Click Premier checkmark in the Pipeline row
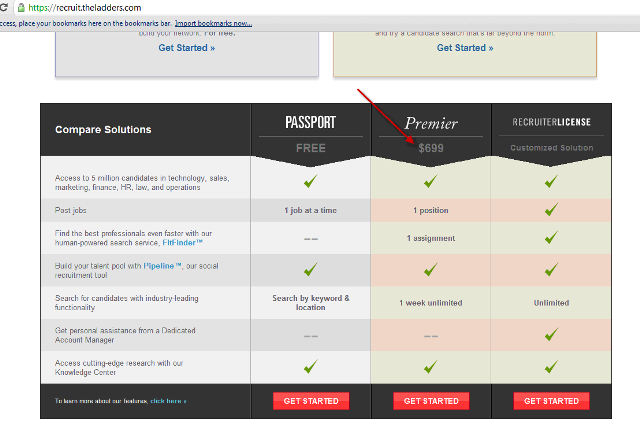Viewport: 640px width, 425px height. pos(430,270)
